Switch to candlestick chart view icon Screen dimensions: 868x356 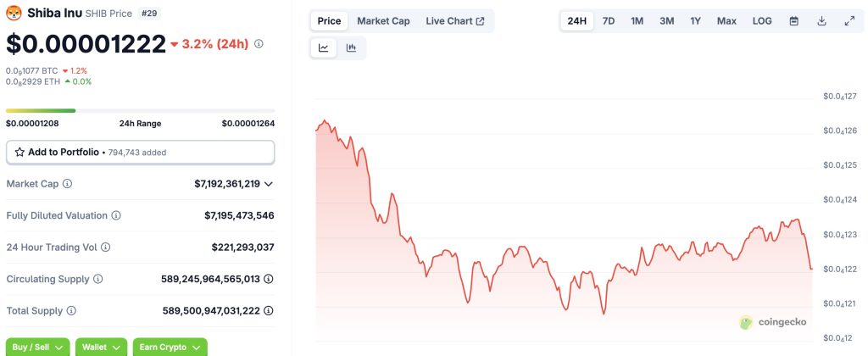351,48
